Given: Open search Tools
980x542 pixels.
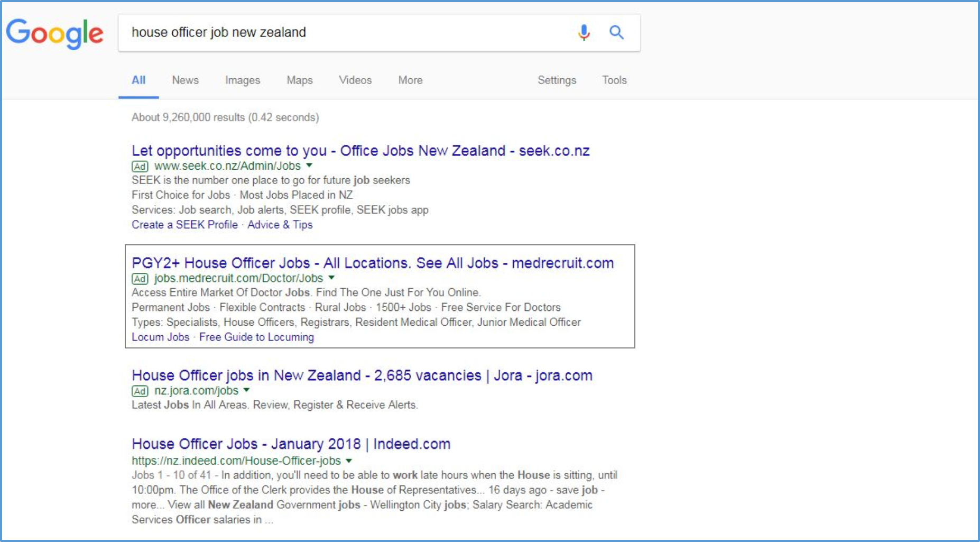Looking at the screenshot, I should click(614, 80).
